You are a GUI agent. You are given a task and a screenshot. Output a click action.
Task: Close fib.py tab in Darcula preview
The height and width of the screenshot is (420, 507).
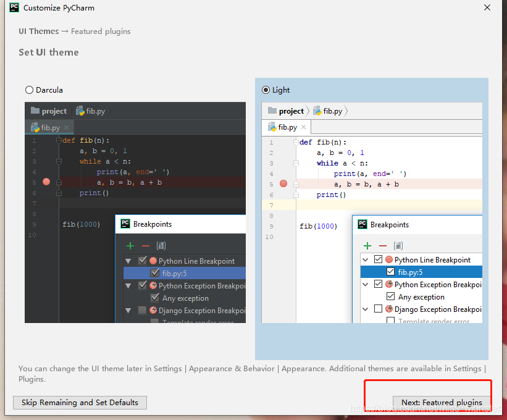(x=66, y=127)
